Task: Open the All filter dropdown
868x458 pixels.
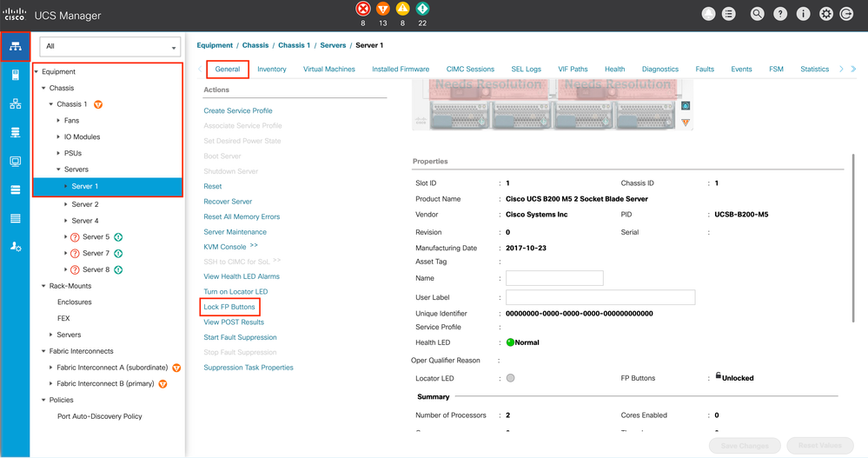Action: point(110,47)
